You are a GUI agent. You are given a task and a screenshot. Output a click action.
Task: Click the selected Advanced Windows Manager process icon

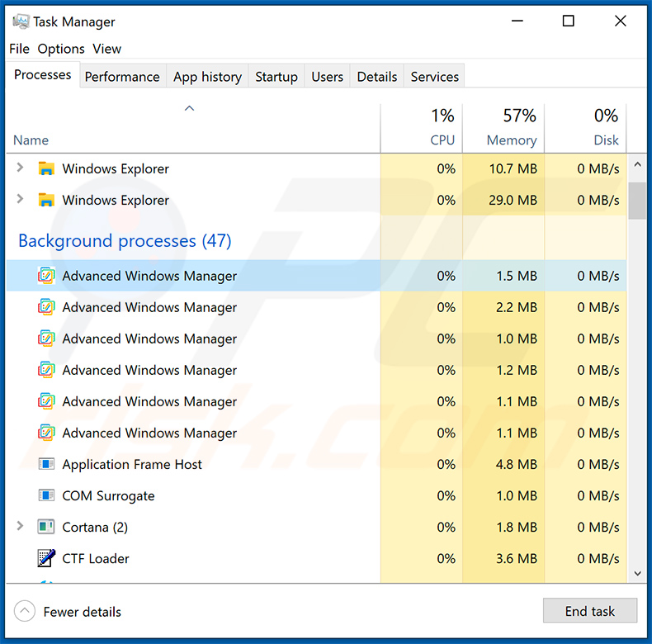click(46, 276)
